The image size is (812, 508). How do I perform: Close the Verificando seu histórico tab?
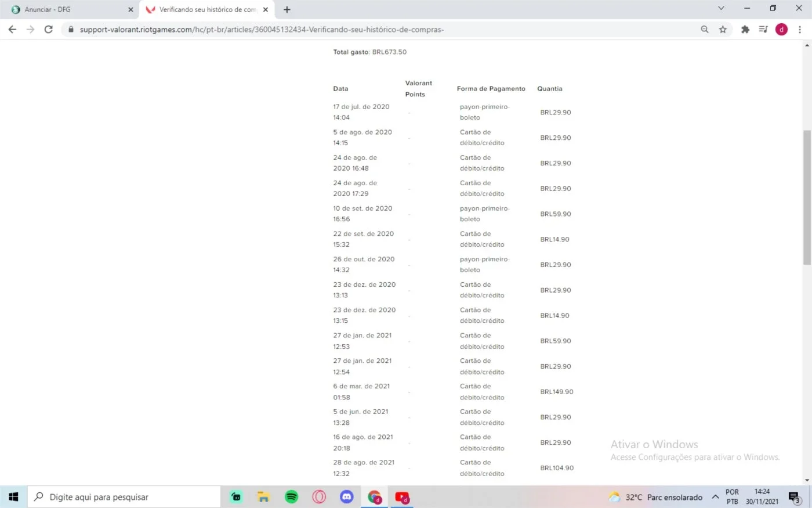[x=266, y=9]
